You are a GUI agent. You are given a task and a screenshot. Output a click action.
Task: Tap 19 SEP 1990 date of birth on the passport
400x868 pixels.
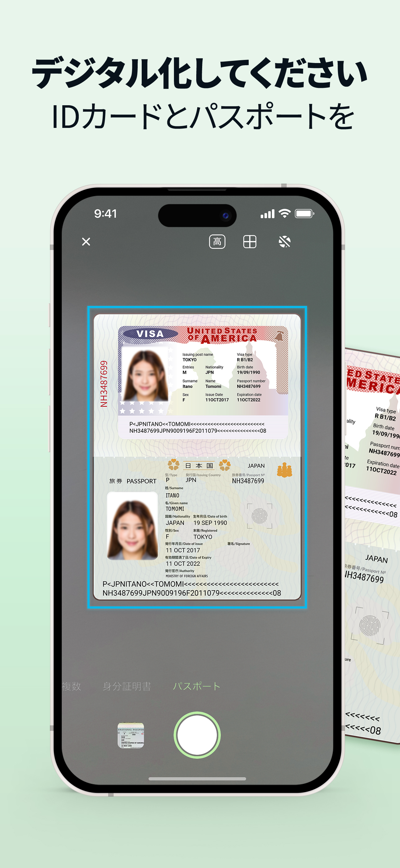[x=210, y=522]
